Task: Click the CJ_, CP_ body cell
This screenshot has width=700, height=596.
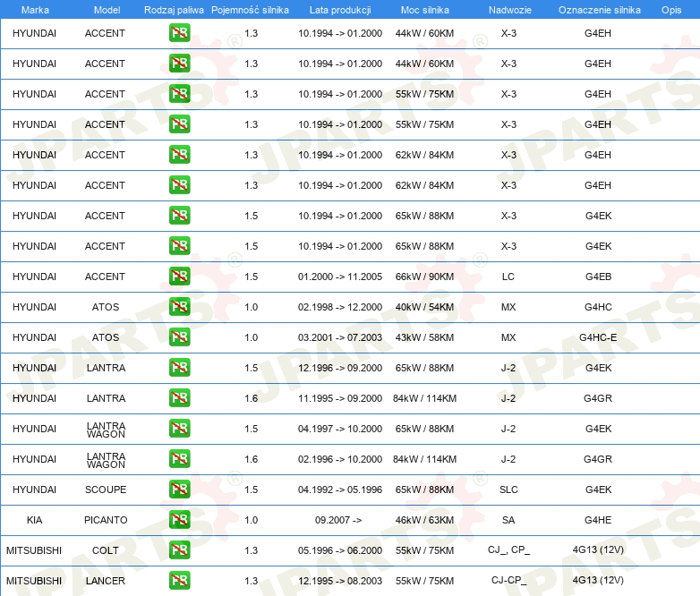Action: [x=509, y=550]
